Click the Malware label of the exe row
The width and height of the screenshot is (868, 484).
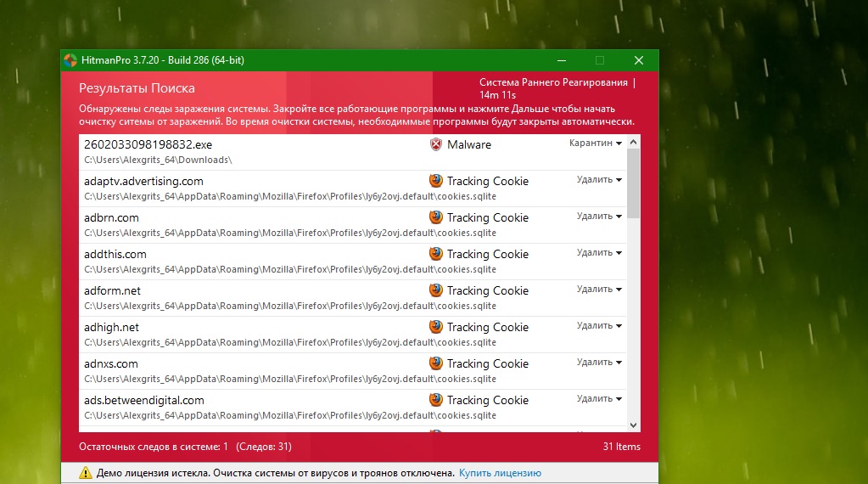tap(469, 144)
